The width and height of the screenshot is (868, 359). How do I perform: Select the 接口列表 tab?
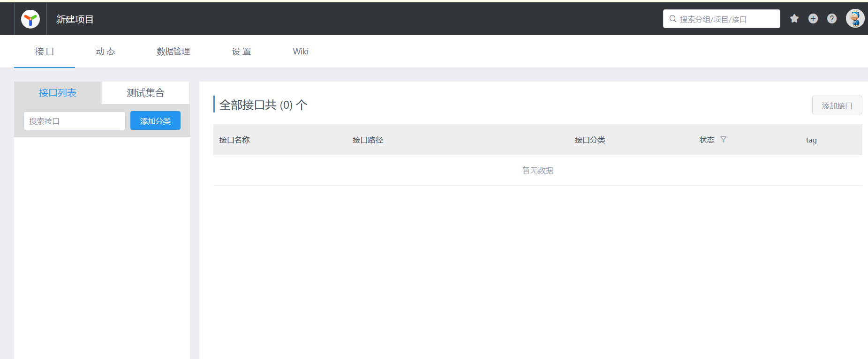click(58, 93)
